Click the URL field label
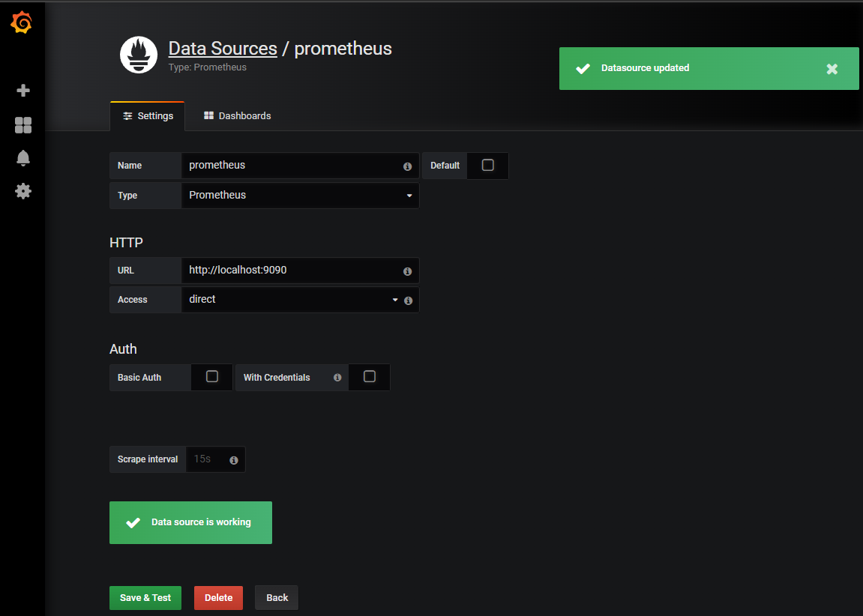The image size is (863, 616). click(145, 271)
